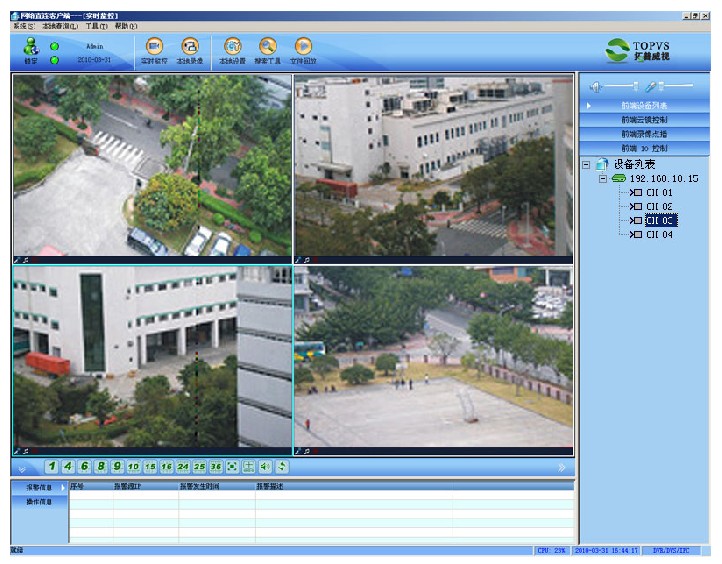This screenshot has height=564, width=722.
Task: Toggle the speaker sound icon in layout bar
Action: [265, 466]
